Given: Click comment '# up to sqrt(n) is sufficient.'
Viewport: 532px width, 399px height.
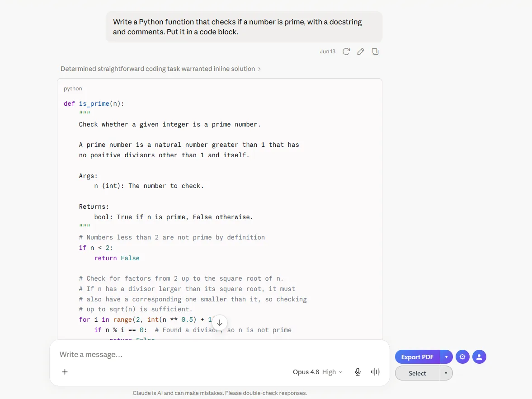Looking at the screenshot, I should coord(136,310).
